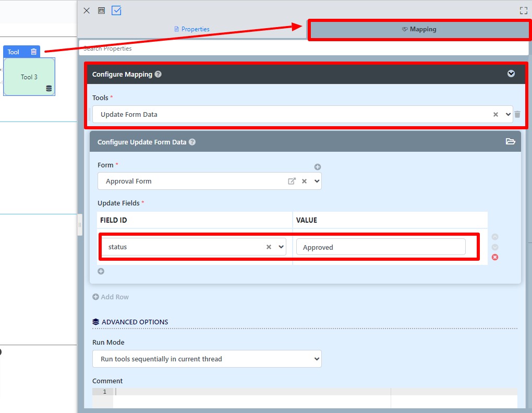532x413 pixels.
Task: Collapse the Configure Mapping section
Action: [511, 74]
